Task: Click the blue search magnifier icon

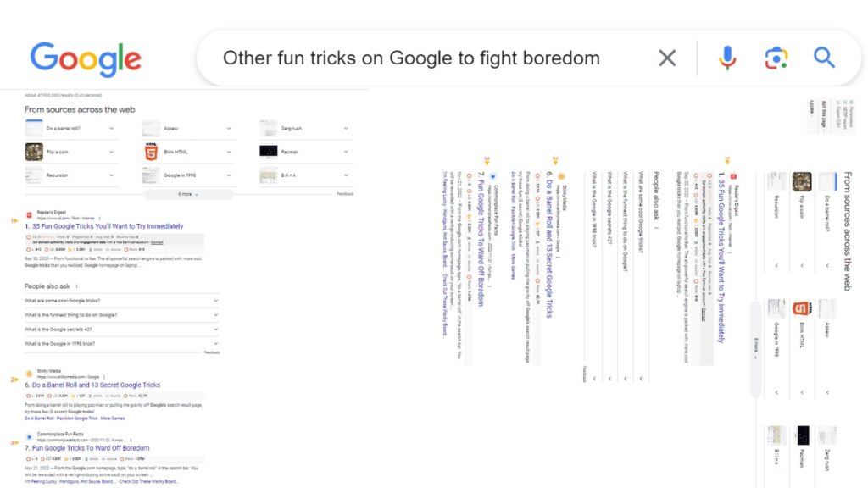Action: [x=824, y=58]
